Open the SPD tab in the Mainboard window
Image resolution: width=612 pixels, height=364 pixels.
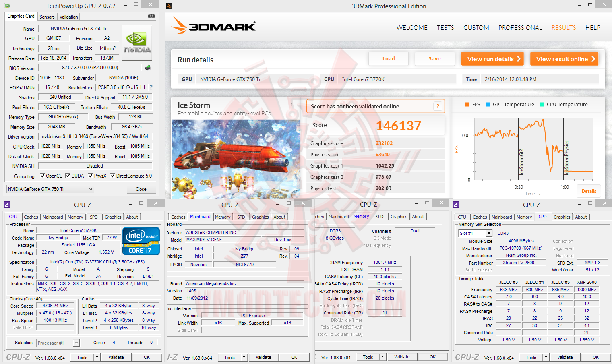click(x=241, y=217)
